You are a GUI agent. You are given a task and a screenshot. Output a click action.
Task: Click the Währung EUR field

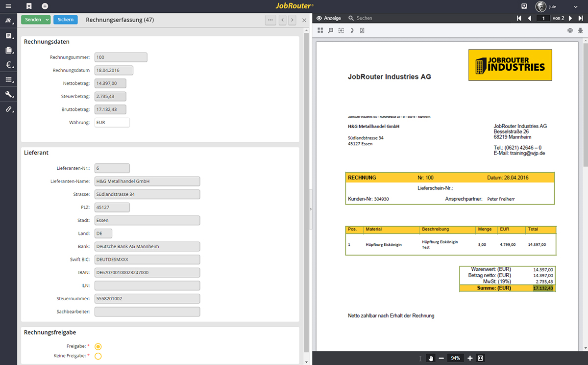pos(112,123)
